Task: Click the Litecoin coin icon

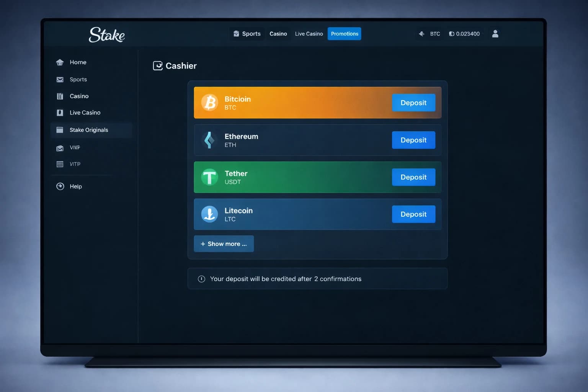Action: pyautogui.click(x=209, y=214)
